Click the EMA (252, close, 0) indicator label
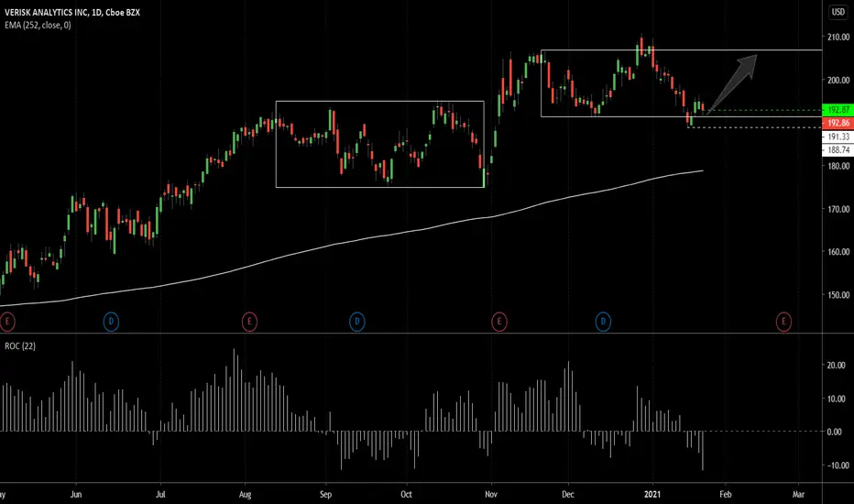Screen dimensions: 854x504 point(38,25)
